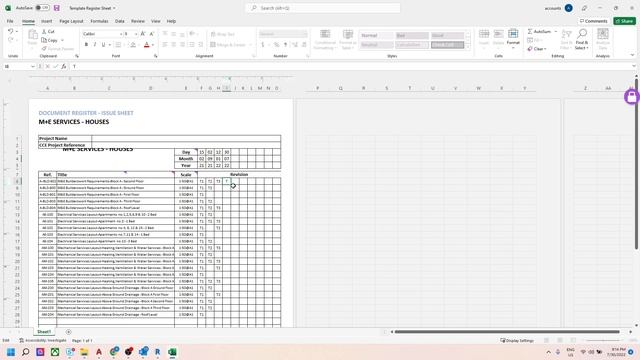Expand the formula bar
Viewport: 640px width, 360px height.
point(634,66)
